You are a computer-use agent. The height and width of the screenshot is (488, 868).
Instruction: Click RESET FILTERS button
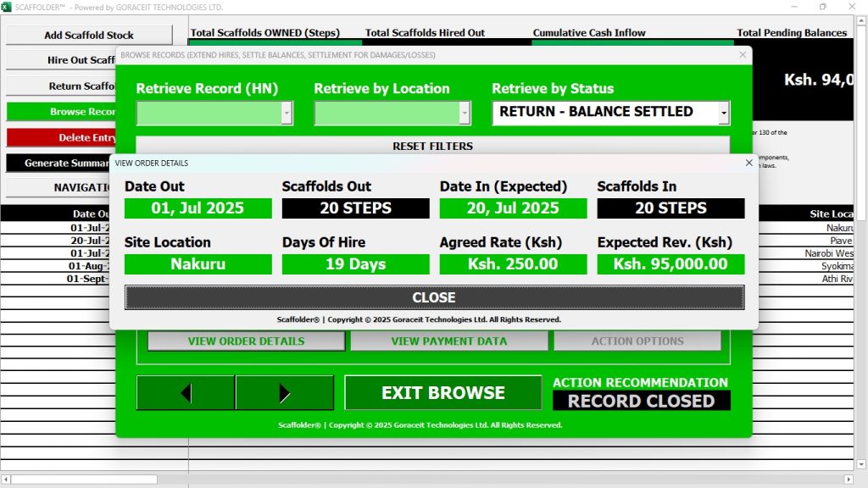[432, 146]
